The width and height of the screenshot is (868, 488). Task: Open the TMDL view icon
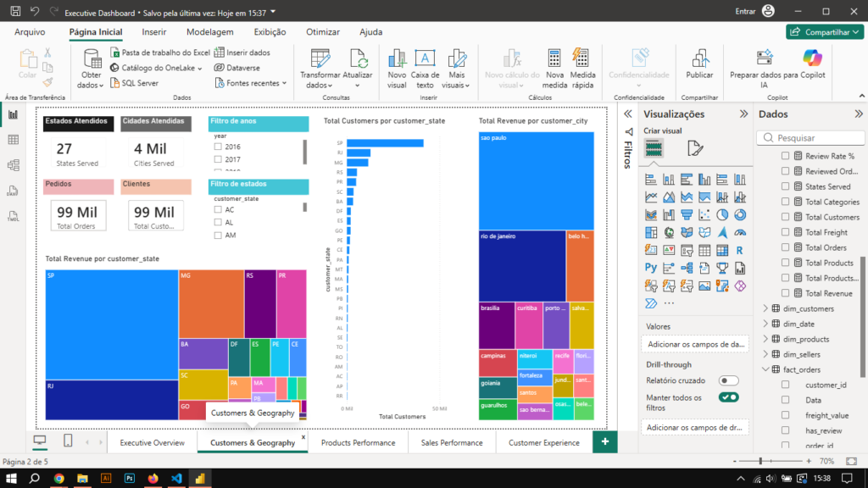tap(13, 216)
